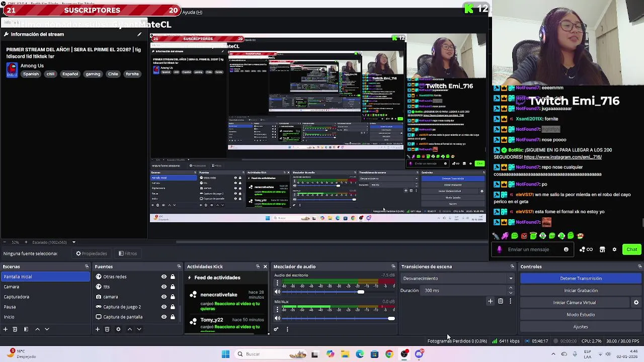Viewport: 644px width, 362px height.
Task: Mute Audio del escritorio speaker icon
Action: (277, 292)
